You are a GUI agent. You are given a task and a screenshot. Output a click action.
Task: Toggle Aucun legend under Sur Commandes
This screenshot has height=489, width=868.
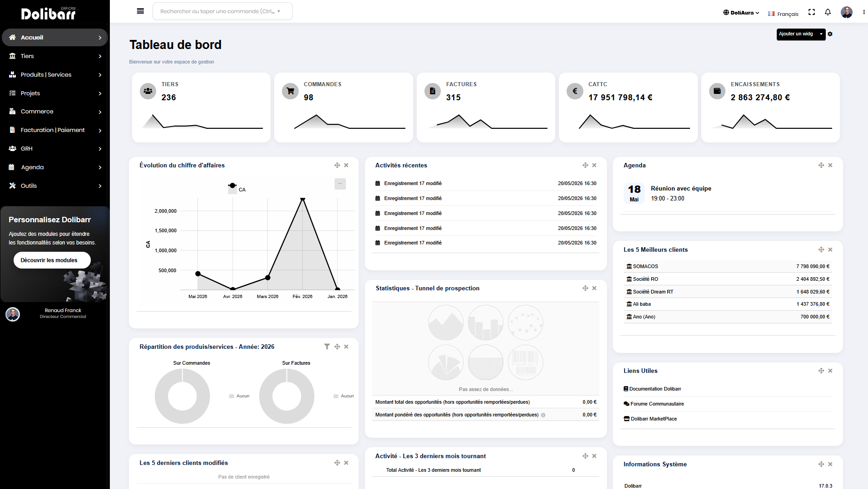239,396
